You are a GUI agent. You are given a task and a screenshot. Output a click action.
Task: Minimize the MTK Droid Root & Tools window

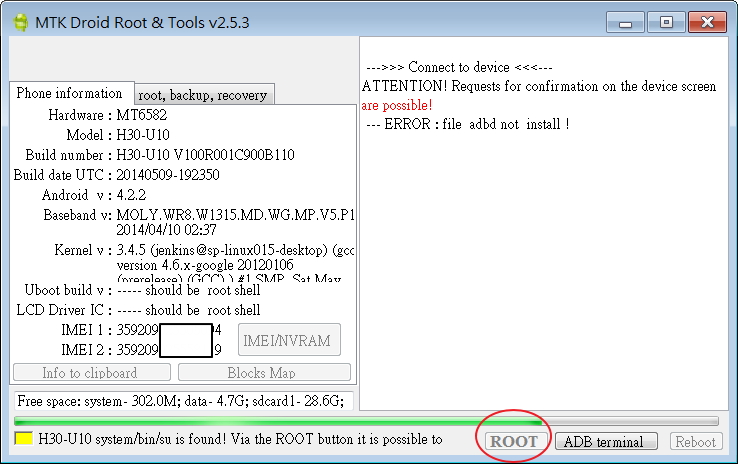(x=626, y=23)
